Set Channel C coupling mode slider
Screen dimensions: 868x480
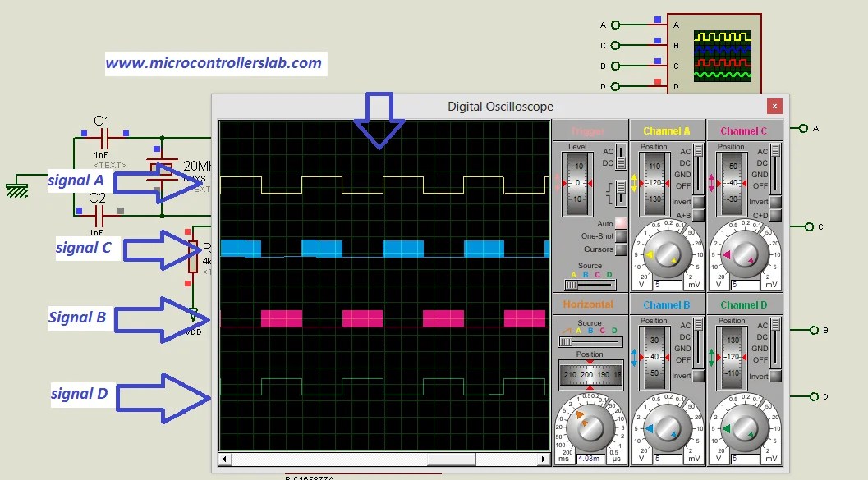(775, 169)
